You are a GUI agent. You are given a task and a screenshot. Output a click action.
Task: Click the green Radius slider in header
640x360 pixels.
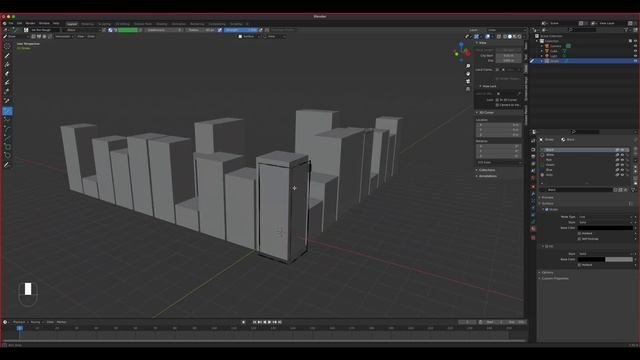tap(128, 30)
